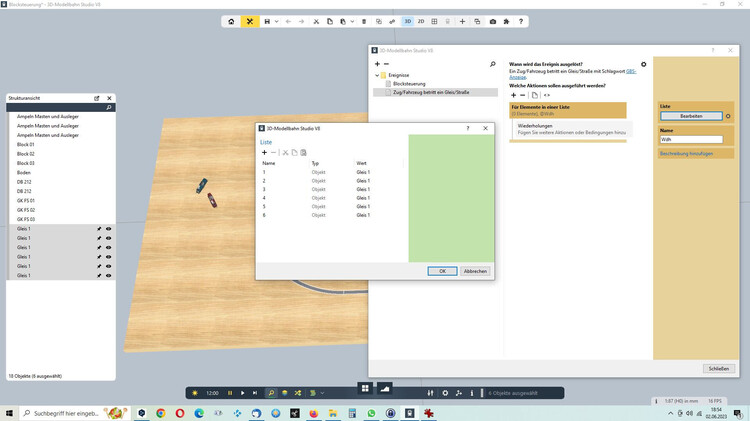Click the sun time-of-day icon
The height and width of the screenshot is (421, 750).
(195, 393)
